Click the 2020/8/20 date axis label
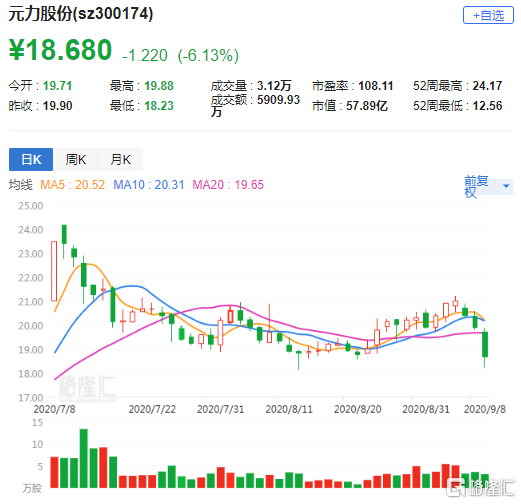521x504 pixels. point(358,409)
